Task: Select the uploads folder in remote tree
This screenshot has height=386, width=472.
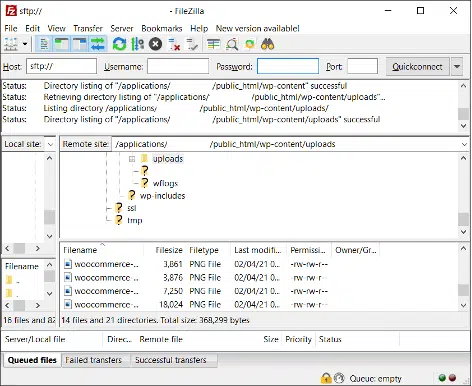Action: coord(168,159)
